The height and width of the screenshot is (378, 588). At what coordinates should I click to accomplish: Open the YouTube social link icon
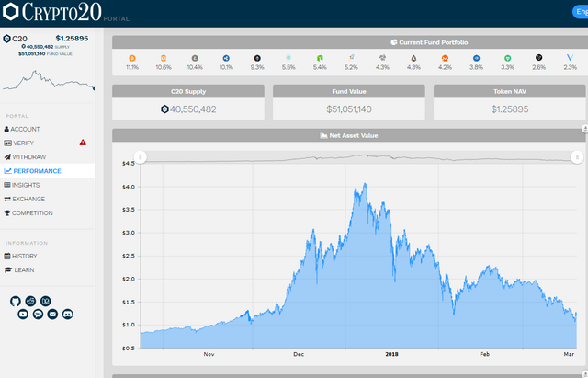coord(23,315)
